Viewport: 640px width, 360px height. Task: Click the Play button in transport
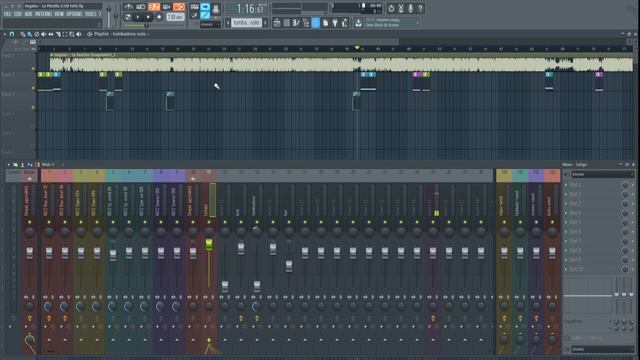pyautogui.click(x=138, y=17)
